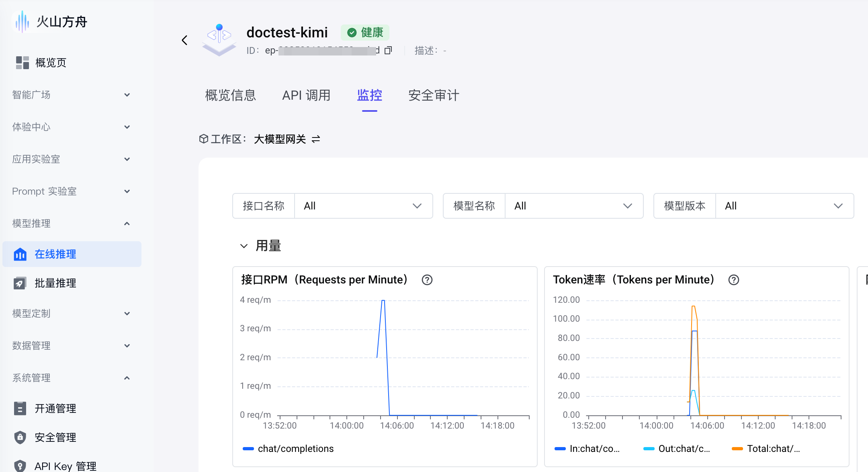Open help tooltip for Token速率 chart
This screenshot has width=868, height=472.
click(734, 280)
